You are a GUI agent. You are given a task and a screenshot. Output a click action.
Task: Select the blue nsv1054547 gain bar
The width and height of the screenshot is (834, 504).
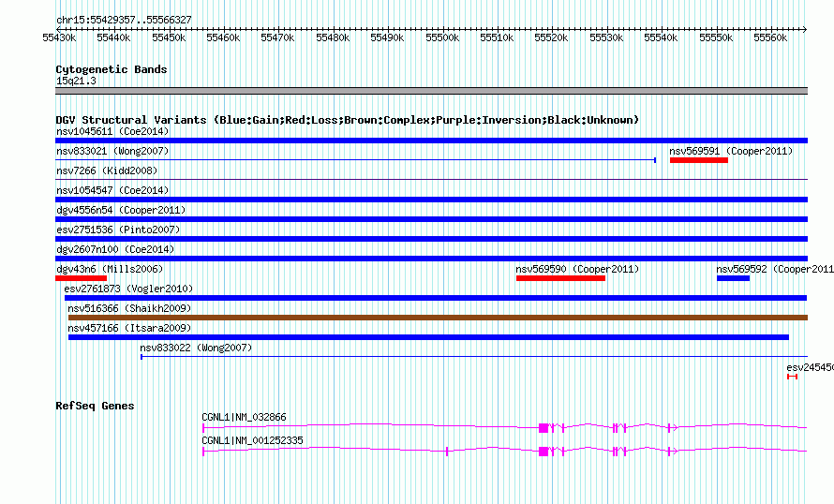pos(431,200)
